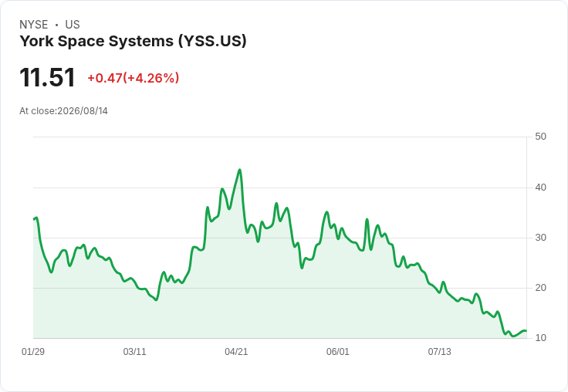Click the 06/01 date axis label

(337, 351)
